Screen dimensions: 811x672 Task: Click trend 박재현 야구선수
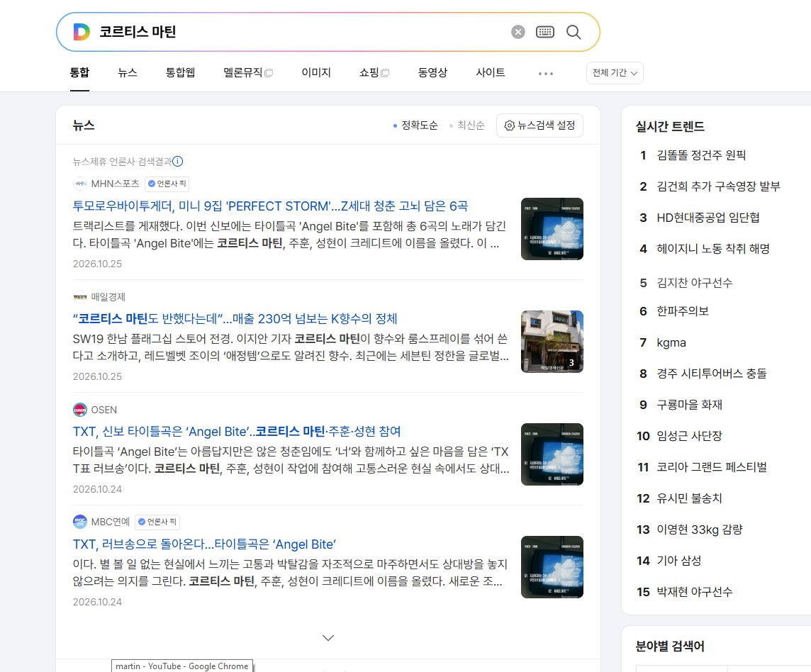(694, 592)
